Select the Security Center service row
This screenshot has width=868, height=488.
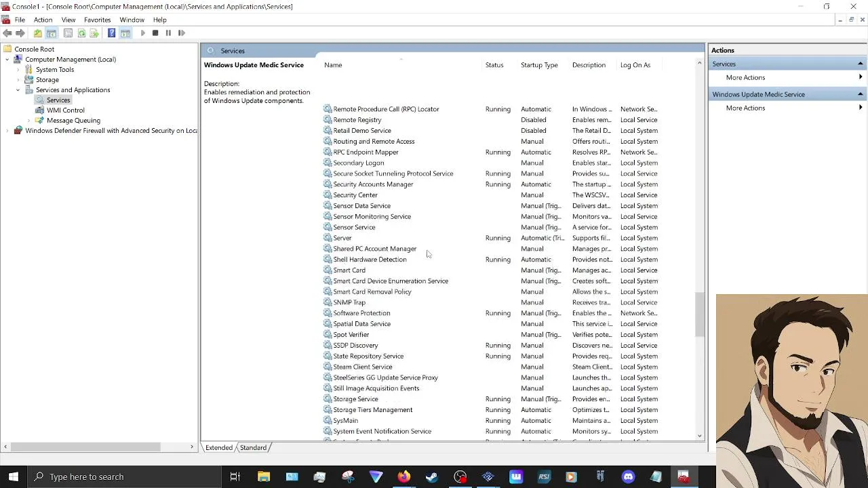point(491,195)
